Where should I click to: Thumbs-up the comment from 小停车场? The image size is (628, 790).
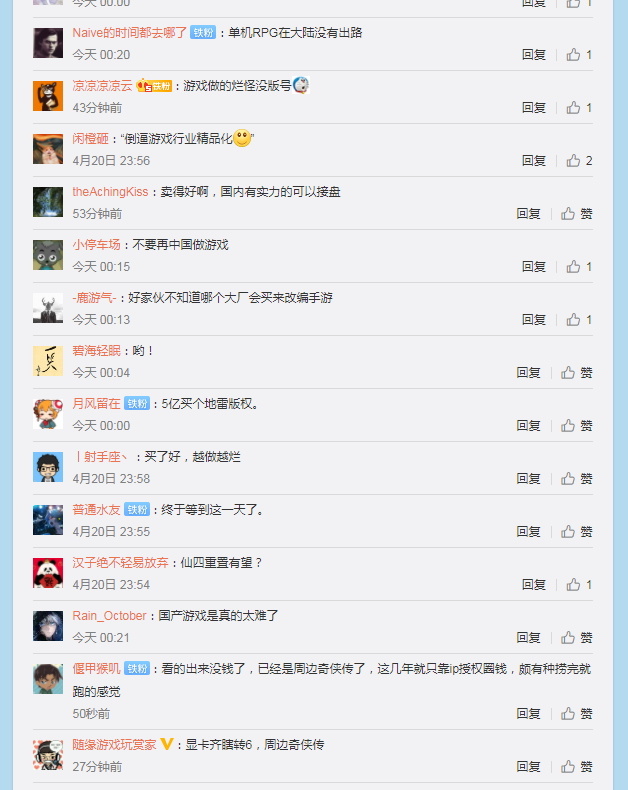(x=579, y=267)
